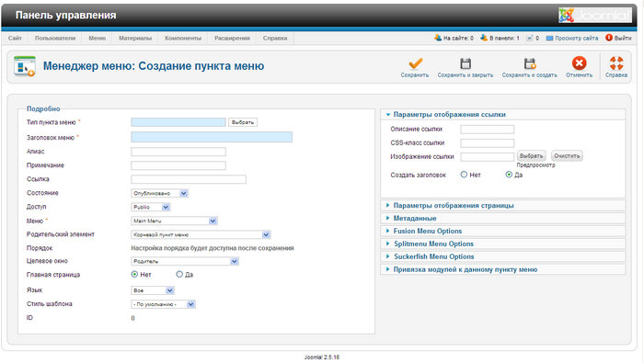The image size is (644, 363).
Task: Click Выбрать button for link image
Action: point(531,156)
